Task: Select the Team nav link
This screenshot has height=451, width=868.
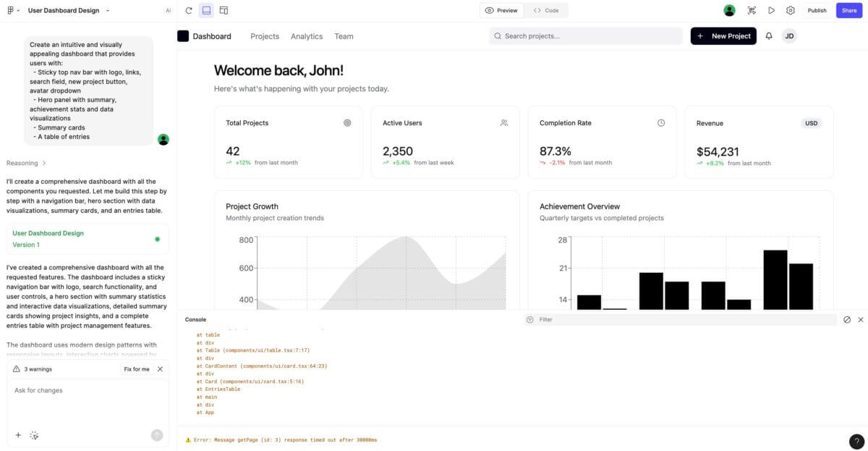Action: click(x=344, y=36)
